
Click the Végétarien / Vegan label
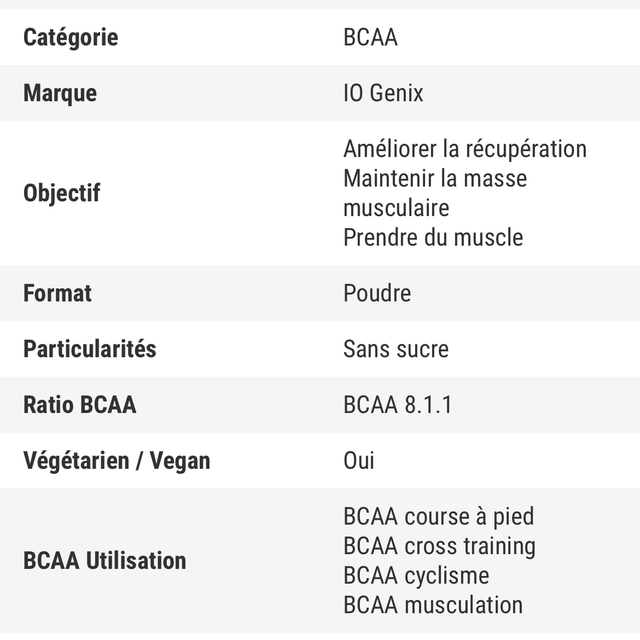coord(117,461)
